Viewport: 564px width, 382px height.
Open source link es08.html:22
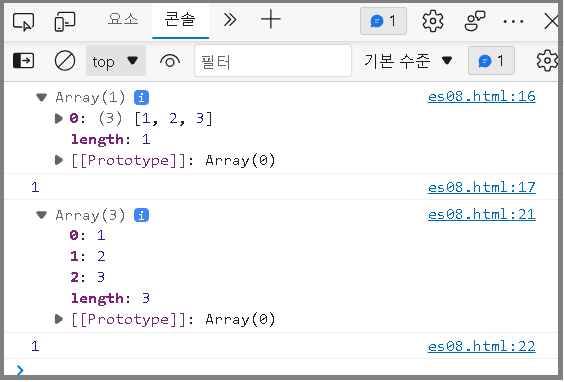click(482, 346)
